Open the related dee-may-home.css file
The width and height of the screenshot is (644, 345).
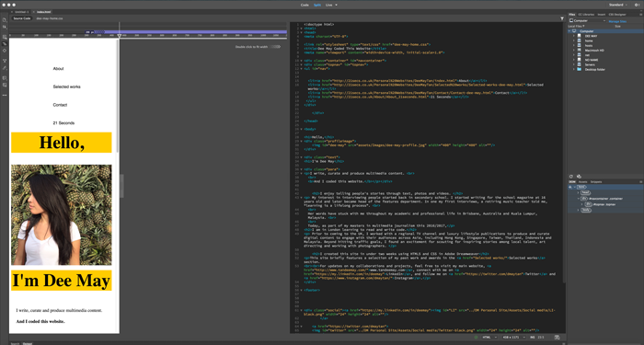pos(50,18)
